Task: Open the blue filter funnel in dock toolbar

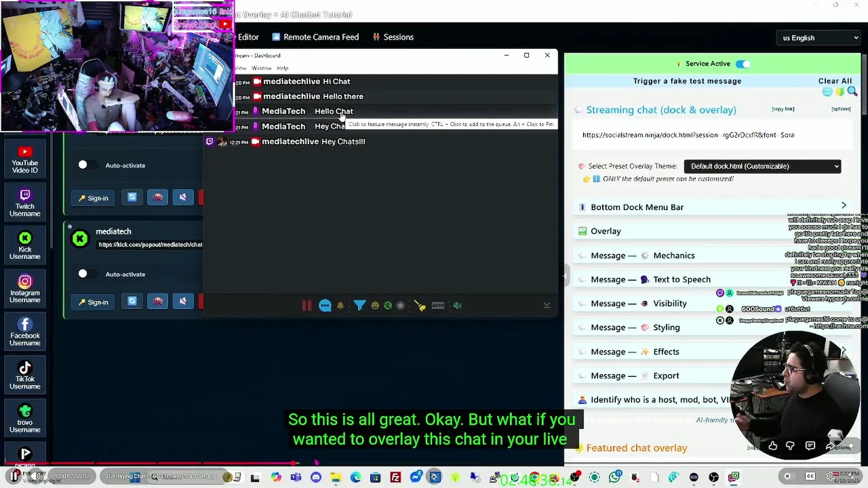Action: pos(359,306)
